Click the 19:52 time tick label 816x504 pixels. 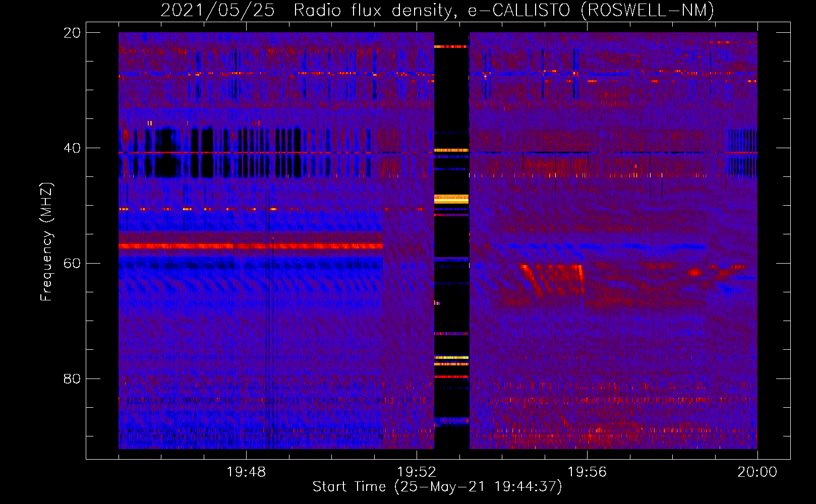pyautogui.click(x=417, y=472)
